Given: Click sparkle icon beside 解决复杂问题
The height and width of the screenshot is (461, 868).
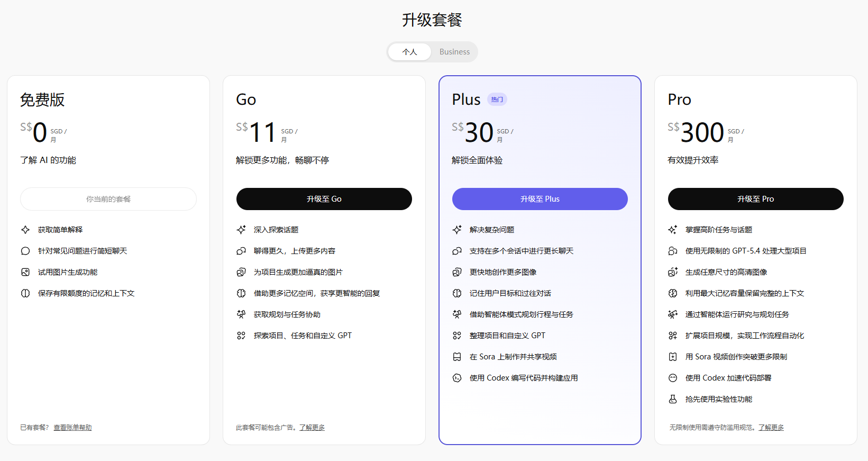Looking at the screenshot, I should pyautogui.click(x=457, y=230).
